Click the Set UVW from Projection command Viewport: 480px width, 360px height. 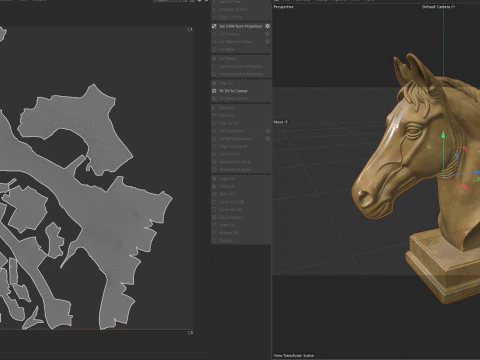point(240,26)
